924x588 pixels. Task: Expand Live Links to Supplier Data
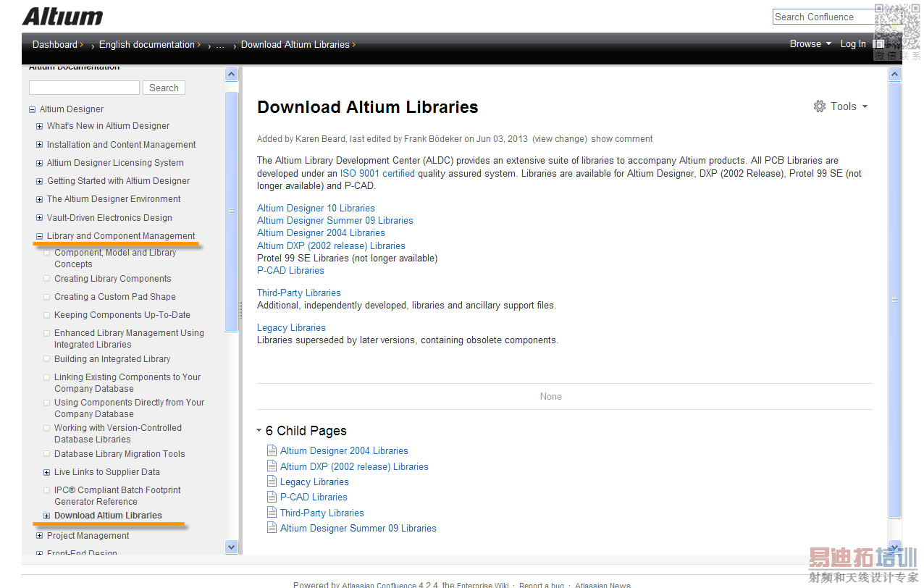(47, 472)
